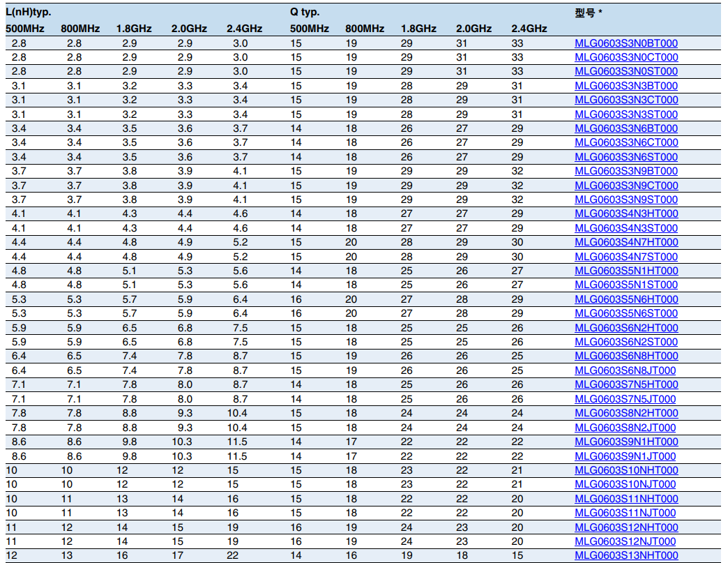
Task: Click the 1.8GHz header under Q typ.
Action: [418, 29]
